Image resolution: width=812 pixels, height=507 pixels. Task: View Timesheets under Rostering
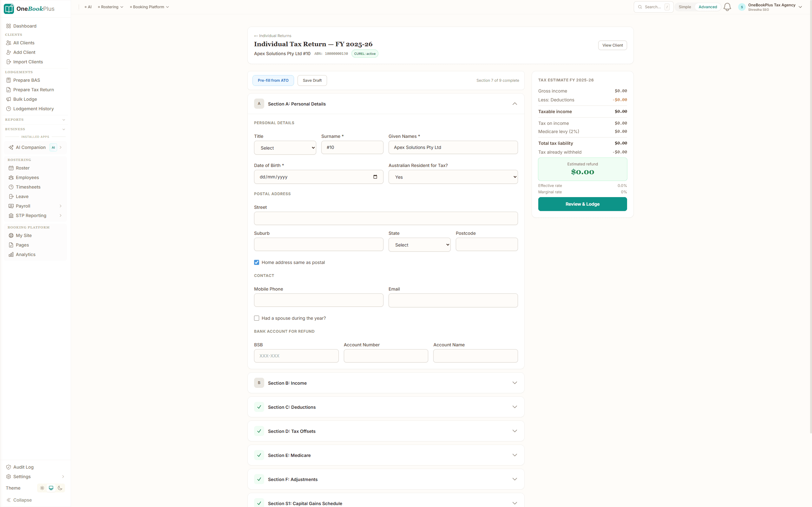(28, 187)
